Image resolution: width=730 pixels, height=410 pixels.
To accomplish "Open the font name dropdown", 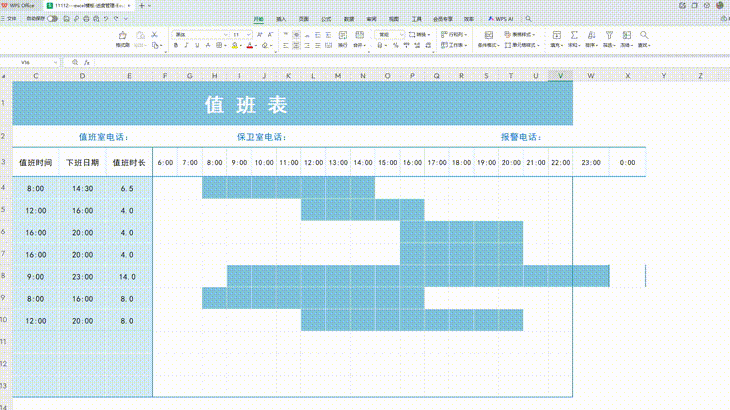I will pos(200,34).
